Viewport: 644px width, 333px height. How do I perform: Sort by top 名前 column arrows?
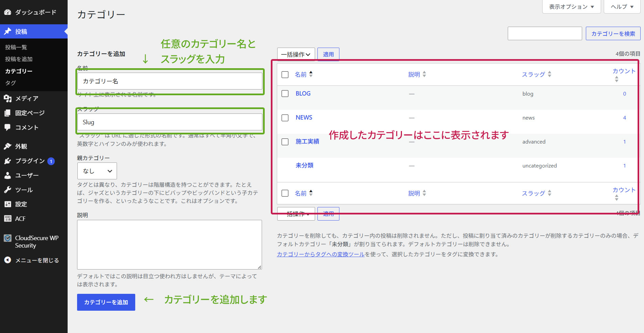click(x=311, y=74)
